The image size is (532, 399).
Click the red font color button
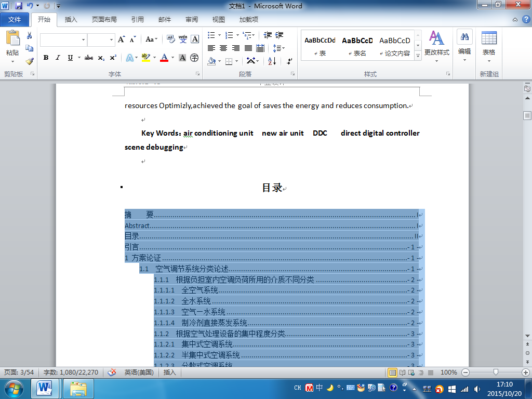[164, 58]
